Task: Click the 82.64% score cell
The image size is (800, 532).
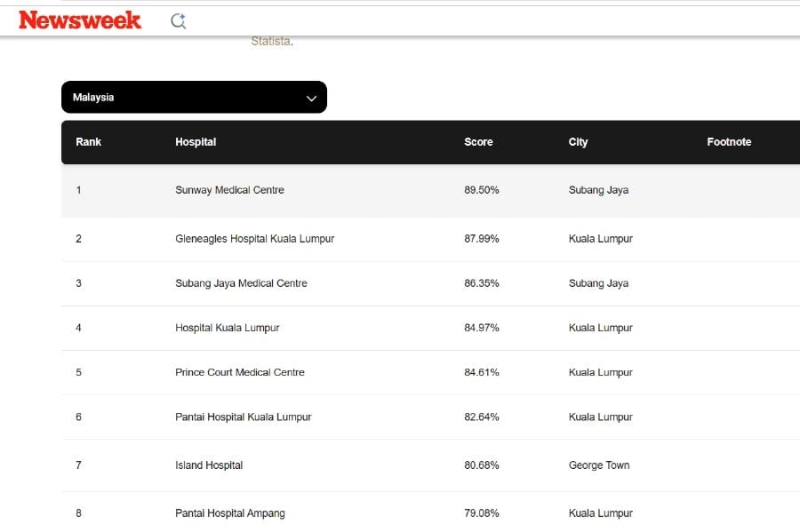Action: [481, 417]
